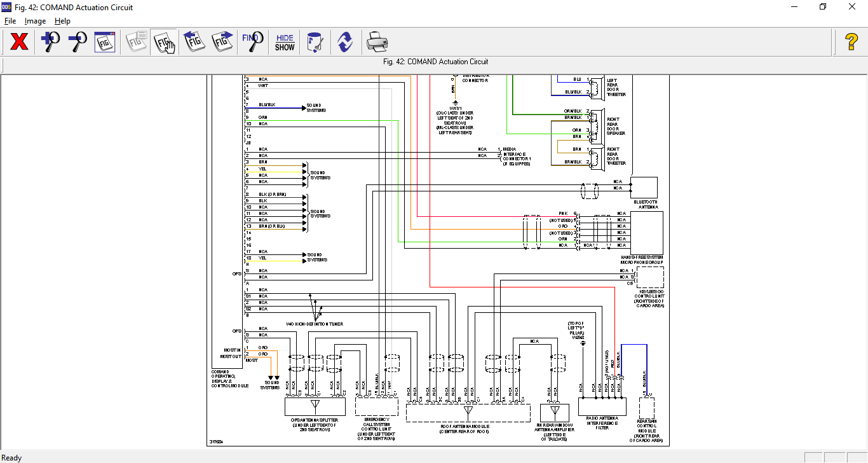This screenshot has height=463, width=868.
Task: Click the blue refresh arrows icon
Action: coord(345,42)
